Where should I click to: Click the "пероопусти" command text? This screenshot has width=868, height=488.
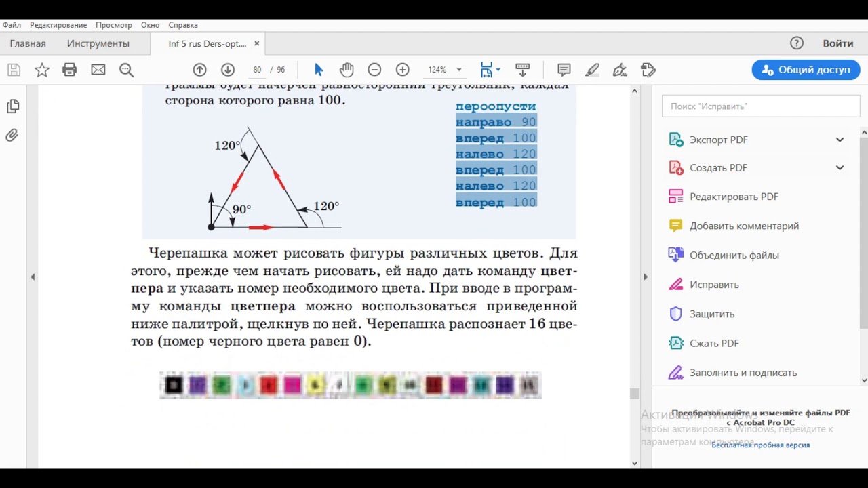coord(496,106)
